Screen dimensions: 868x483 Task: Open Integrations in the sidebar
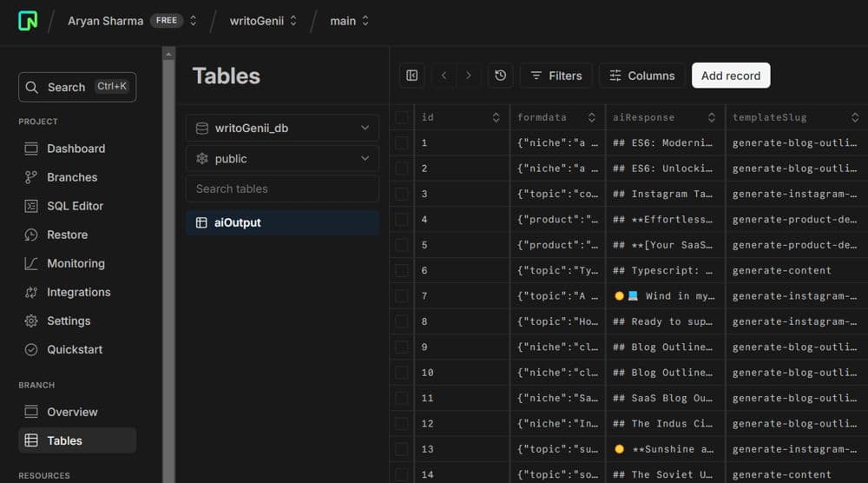[x=78, y=292]
